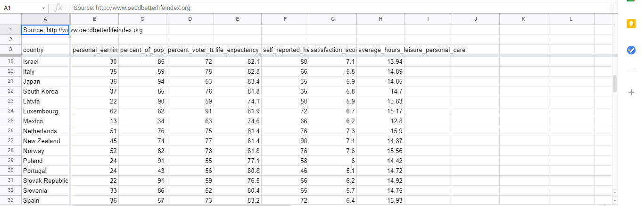The height and width of the screenshot is (206, 644).
Task: Select the column K header
Action: click(523, 19)
